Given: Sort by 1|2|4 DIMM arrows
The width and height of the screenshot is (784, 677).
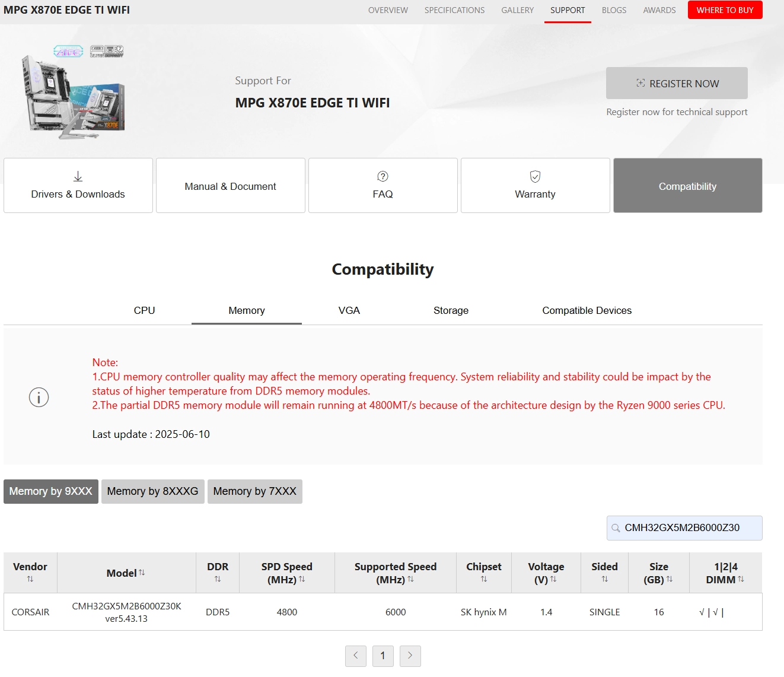Looking at the screenshot, I should coord(741,579).
